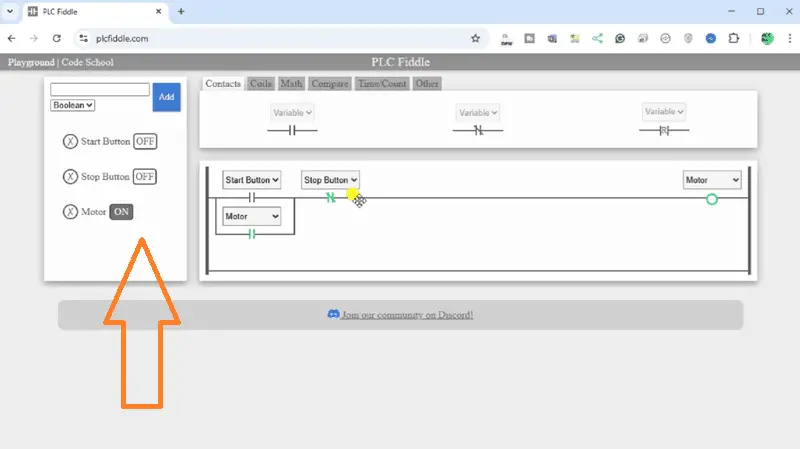Click the green Motor seal-in contact
This screenshot has height=449, width=800.
pyautogui.click(x=252, y=234)
